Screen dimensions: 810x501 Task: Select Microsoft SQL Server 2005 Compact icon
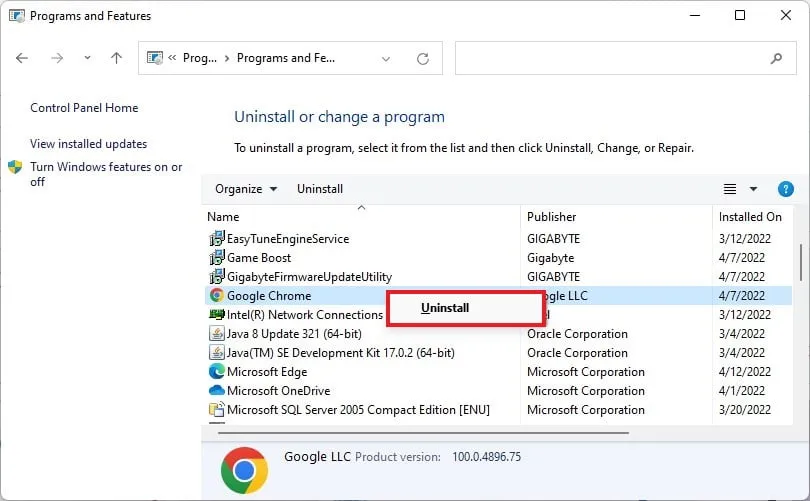[x=216, y=410]
